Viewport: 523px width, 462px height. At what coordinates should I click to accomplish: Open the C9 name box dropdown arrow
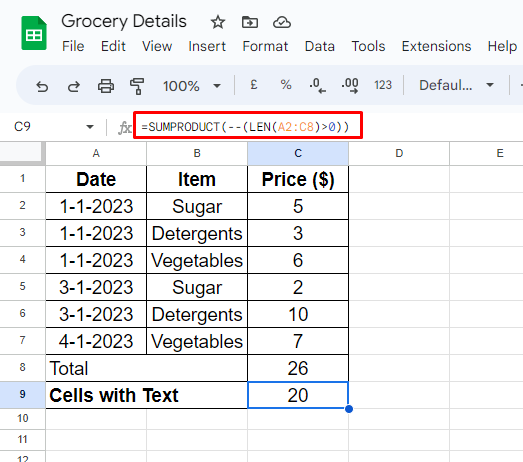pos(90,127)
